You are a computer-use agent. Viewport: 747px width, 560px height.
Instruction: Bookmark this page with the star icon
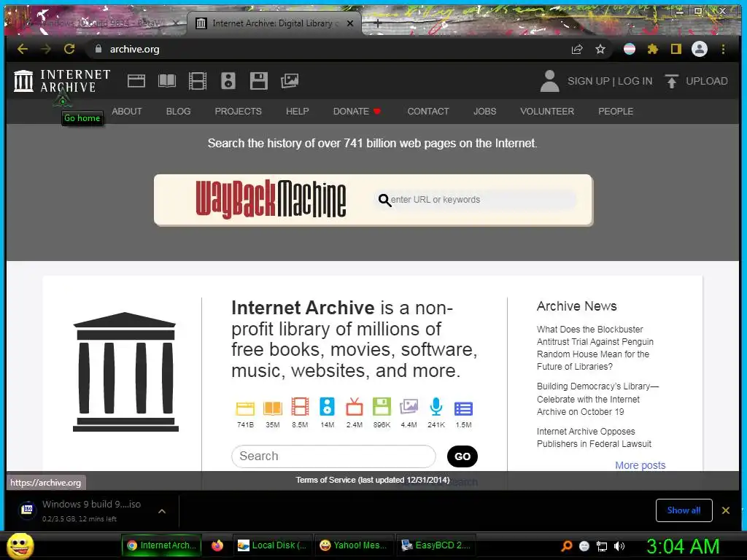click(x=600, y=49)
